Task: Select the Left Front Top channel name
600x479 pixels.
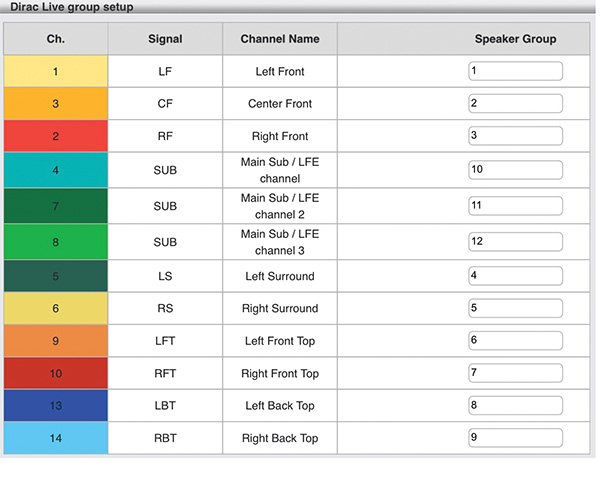Action: 280,341
